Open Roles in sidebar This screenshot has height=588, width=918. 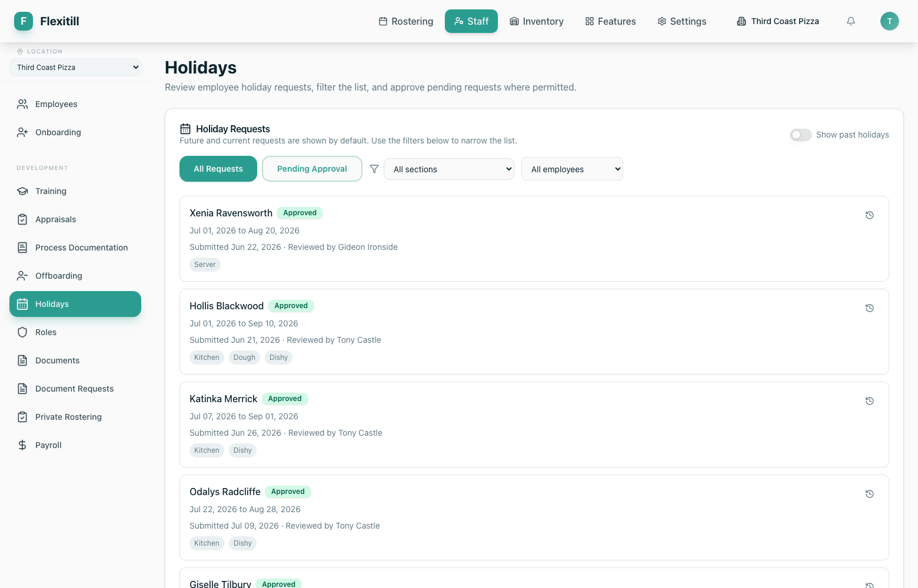pyautogui.click(x=75, y=332)
